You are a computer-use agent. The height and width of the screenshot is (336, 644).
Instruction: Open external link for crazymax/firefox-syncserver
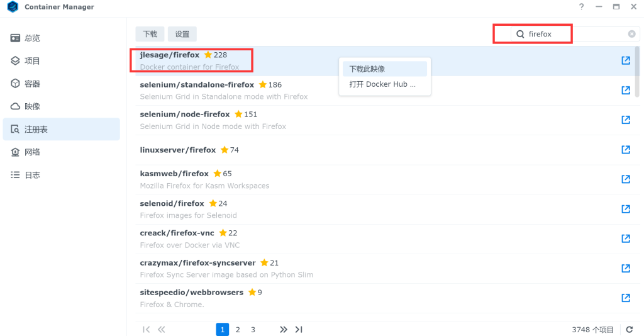[x=626, y=268]
